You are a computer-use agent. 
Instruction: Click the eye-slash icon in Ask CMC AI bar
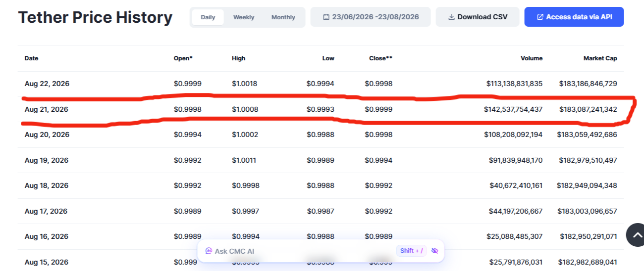tap(435, 251)
